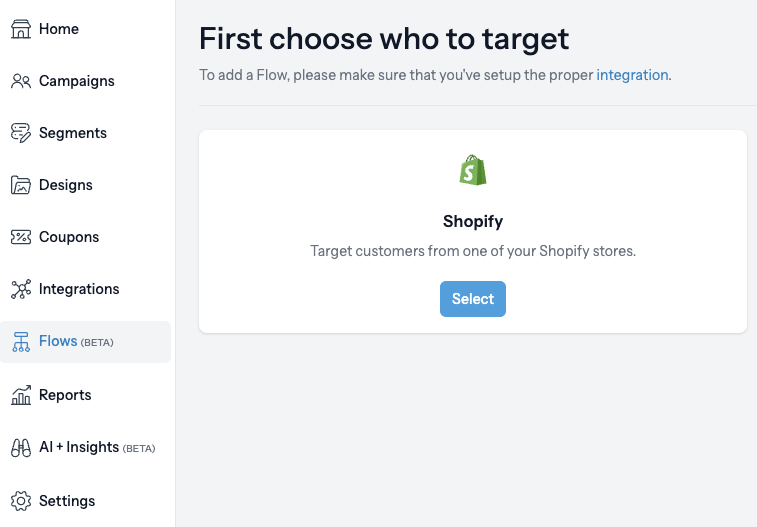Open AI + Insights (BETA) label

click(x=97, y=447)
